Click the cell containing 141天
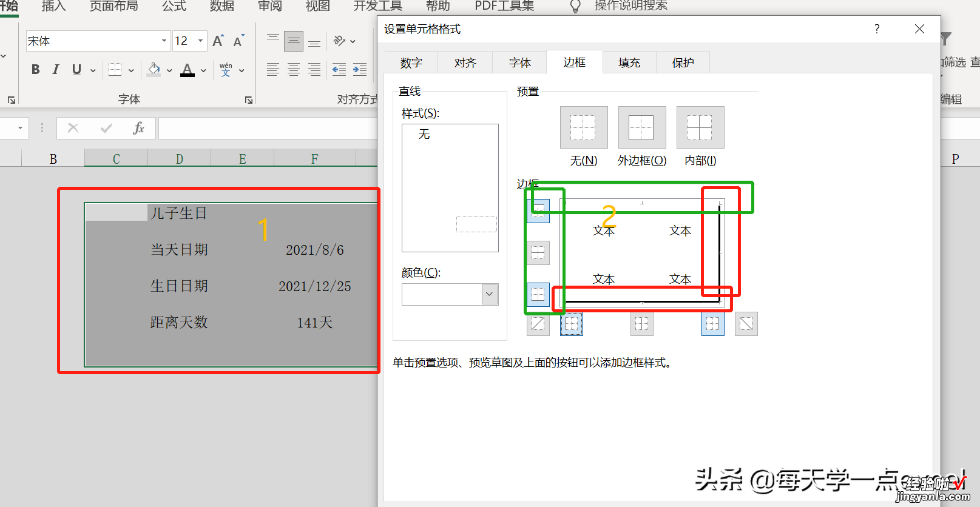 314,323
